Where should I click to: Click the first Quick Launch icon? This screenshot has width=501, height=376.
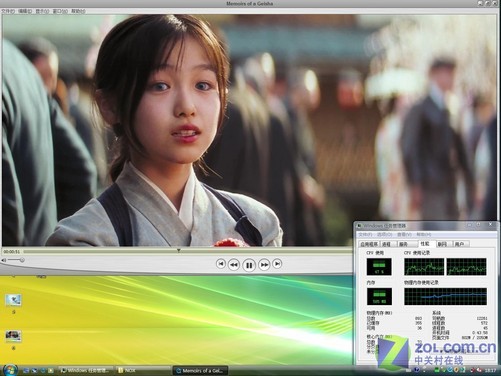click(x=26, y=370)
